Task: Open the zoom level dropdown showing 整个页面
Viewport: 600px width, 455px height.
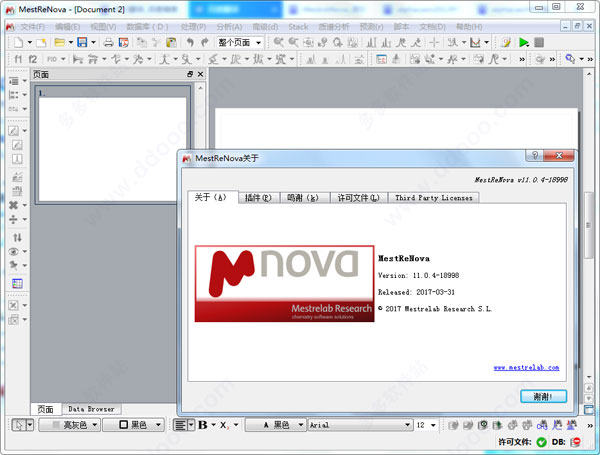Action: 240,42
